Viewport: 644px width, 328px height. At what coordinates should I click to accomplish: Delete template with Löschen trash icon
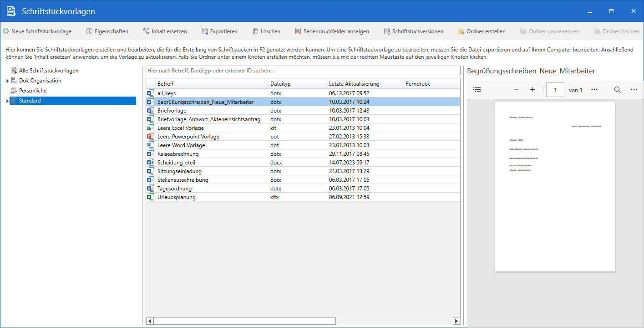[x=255, y=31]
